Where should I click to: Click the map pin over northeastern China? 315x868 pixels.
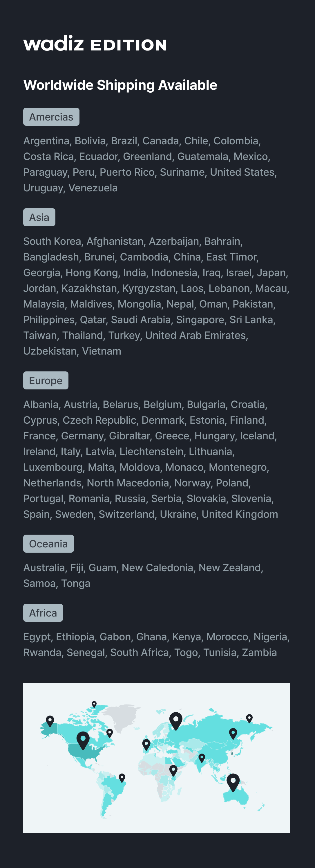click(233, 733)
